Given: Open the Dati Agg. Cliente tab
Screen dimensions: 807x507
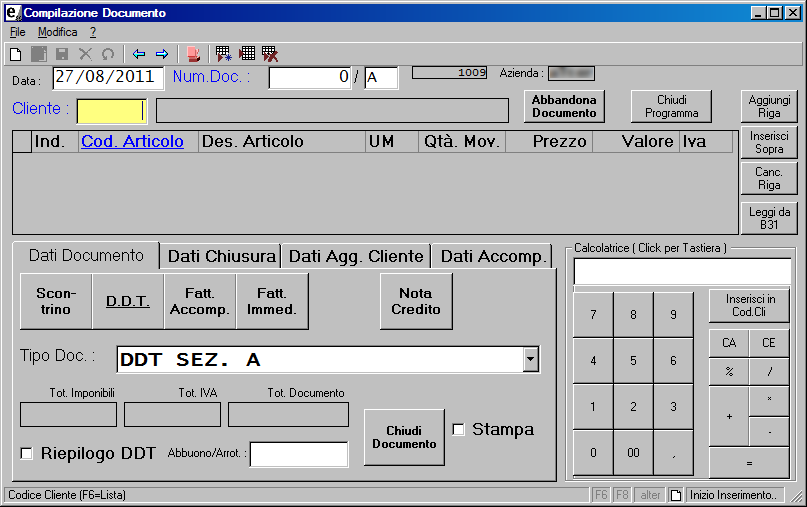Looking at the screenshot, I should point(356,256).
